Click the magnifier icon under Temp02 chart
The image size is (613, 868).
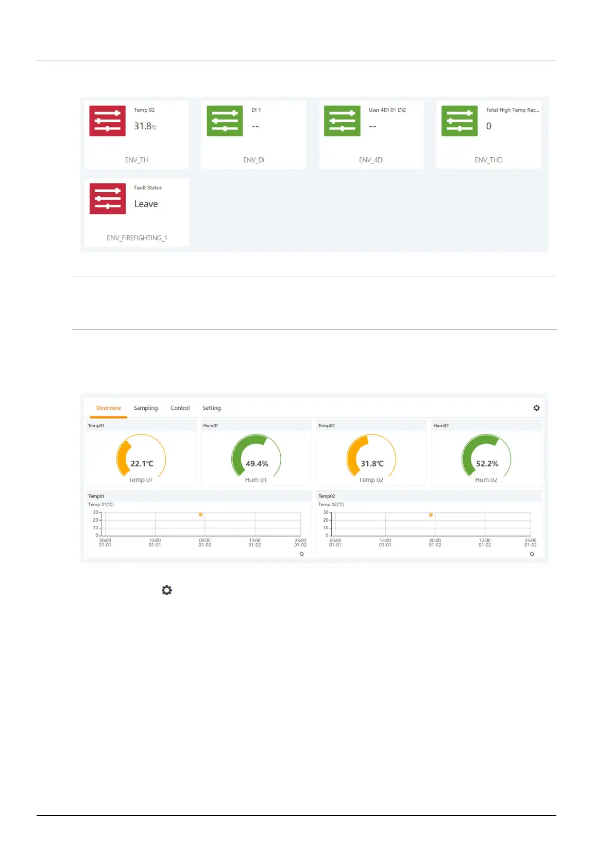point(532,554)
